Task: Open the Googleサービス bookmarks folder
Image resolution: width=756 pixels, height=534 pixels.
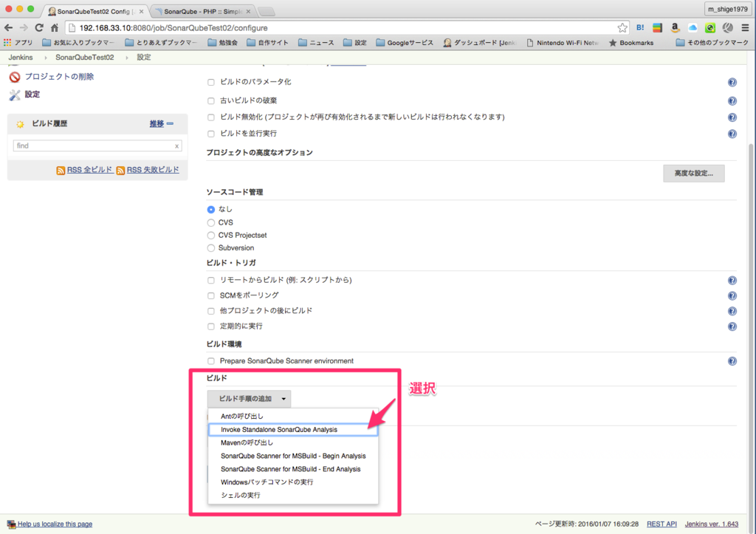Action: 405,42
